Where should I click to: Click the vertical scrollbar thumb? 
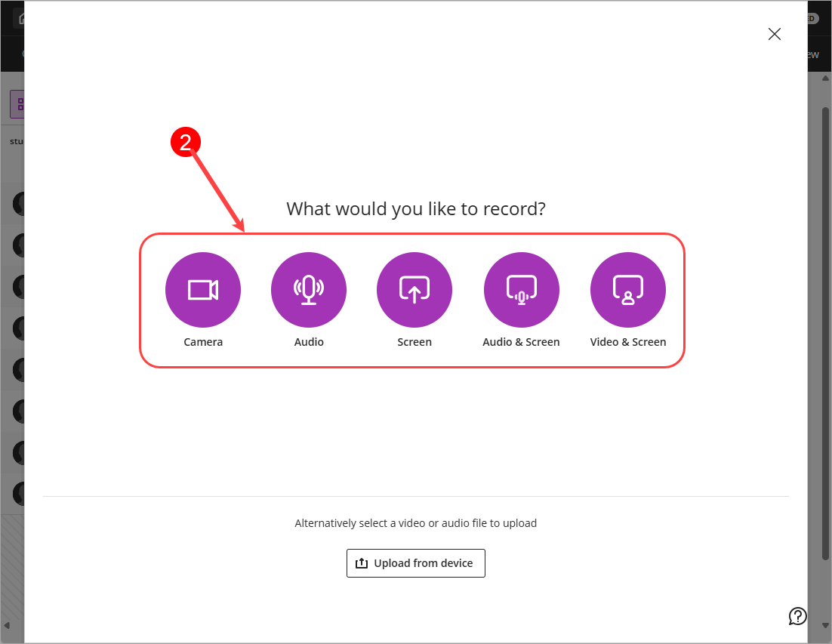click(825, 333)
